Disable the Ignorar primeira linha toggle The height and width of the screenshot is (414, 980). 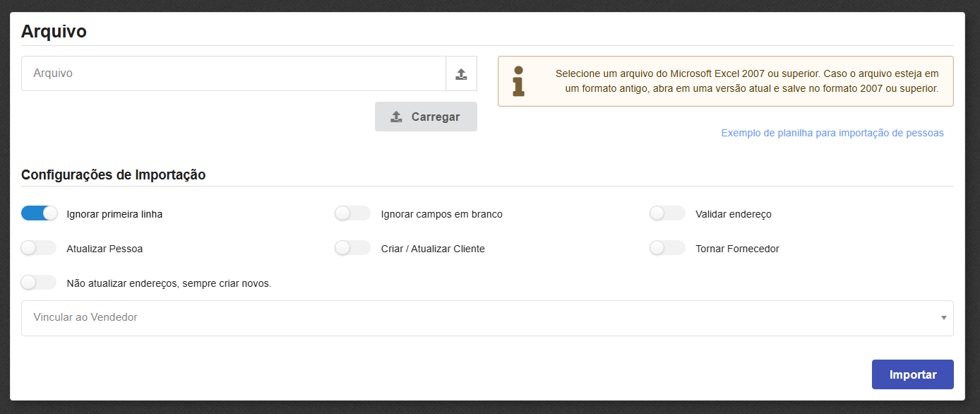point(40,213)
